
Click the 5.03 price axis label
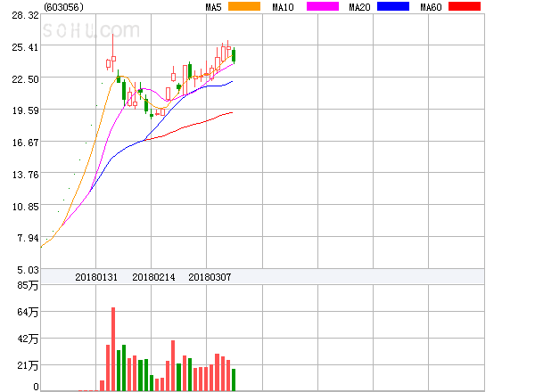(x=29, y=270)
